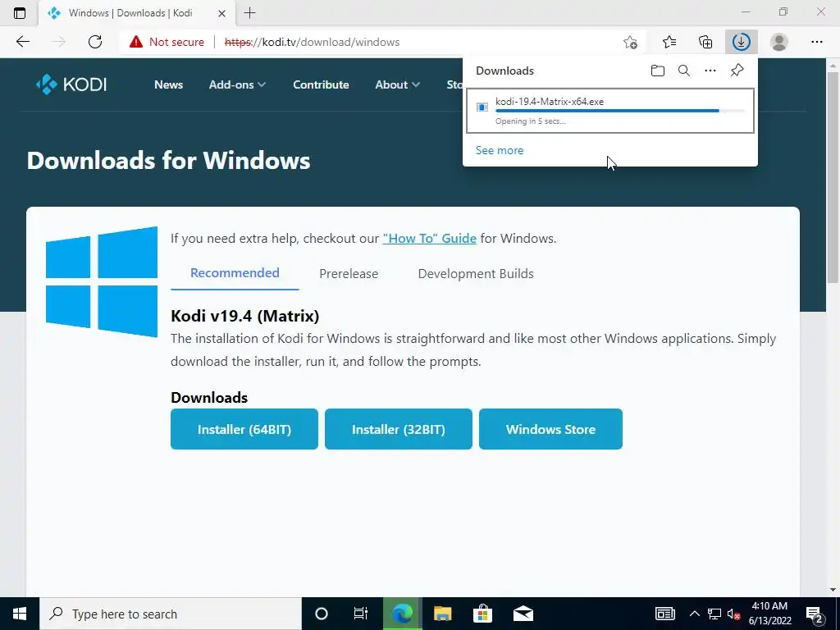Image resolution: width=840 pixels, height=630 pixels.
Task: Click the kodi-19.4-Matrix-x64.exe file icon
Action: (x=482, y=107)
